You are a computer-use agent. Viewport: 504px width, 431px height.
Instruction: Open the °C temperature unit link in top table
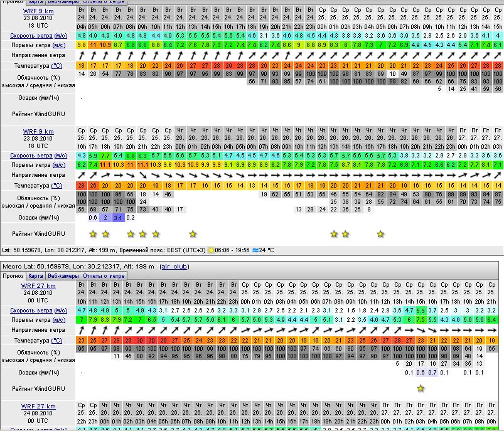pos(56,65)
